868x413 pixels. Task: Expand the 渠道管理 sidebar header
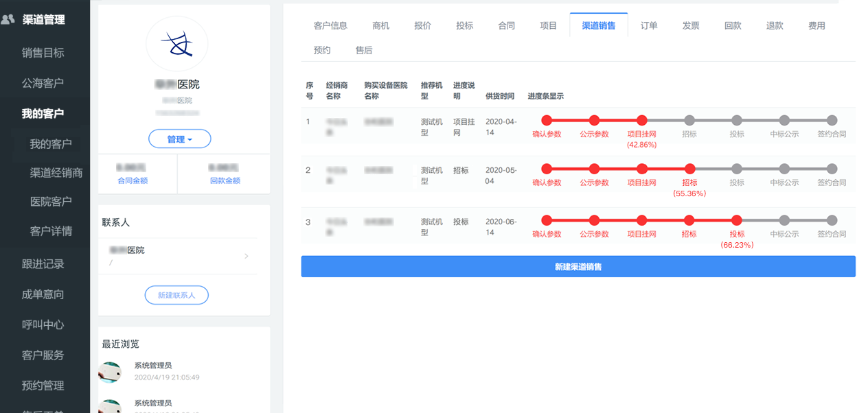43,20
